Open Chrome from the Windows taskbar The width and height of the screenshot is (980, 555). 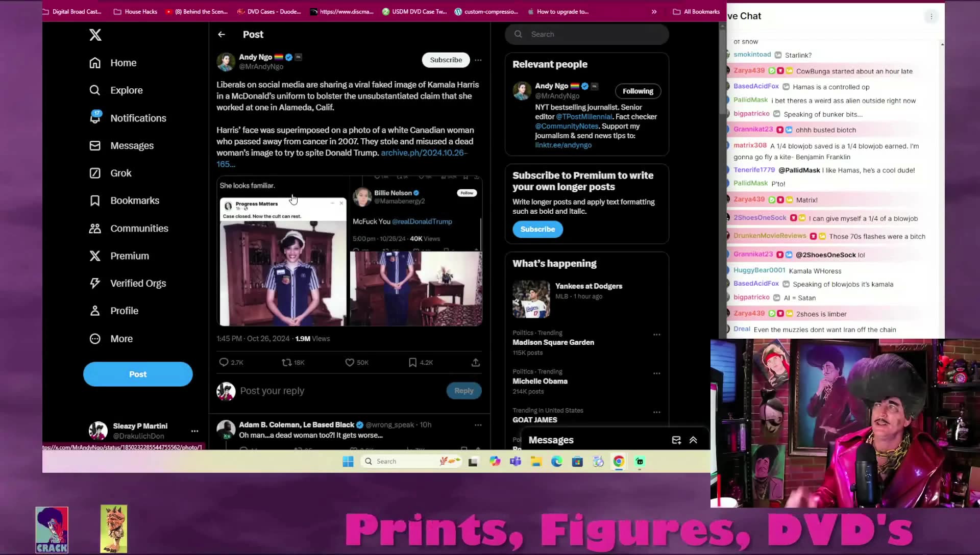coord(619,461)
